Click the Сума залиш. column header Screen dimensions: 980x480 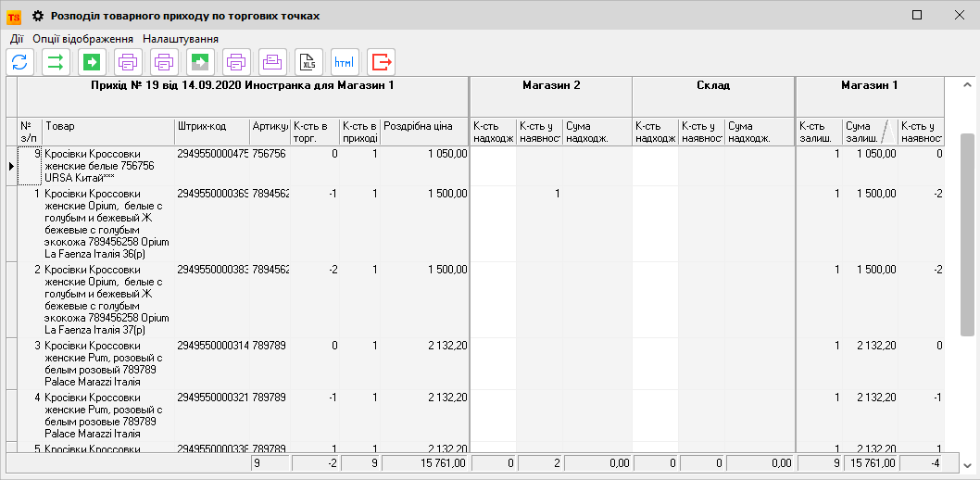click(x=863, y=131)
